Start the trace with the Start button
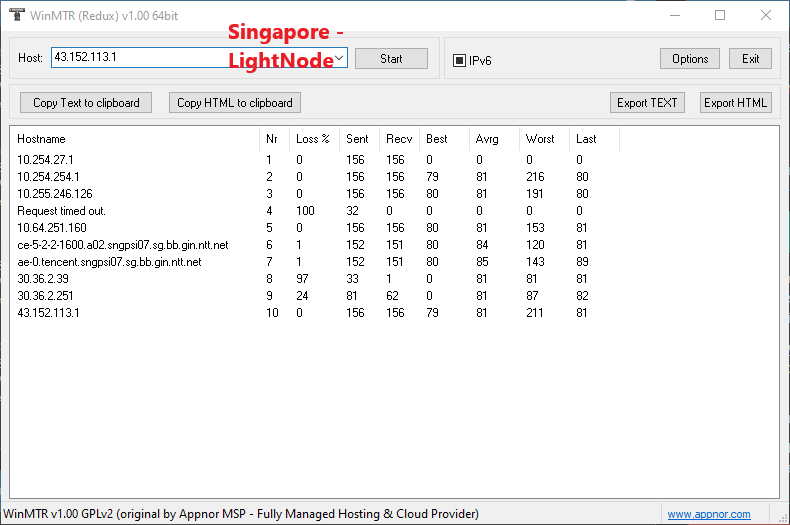The width and height of the screenshot is (790, 525). (391, 59)
